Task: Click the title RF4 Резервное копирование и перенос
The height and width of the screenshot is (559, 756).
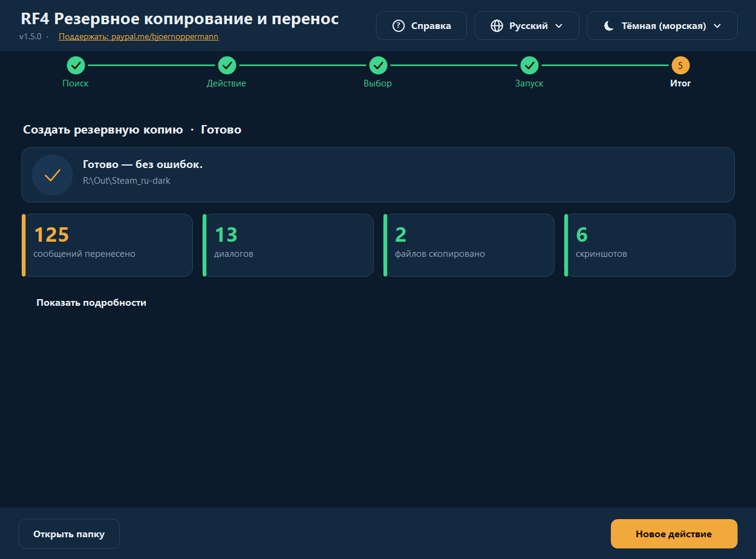Action: click(180, 19)
